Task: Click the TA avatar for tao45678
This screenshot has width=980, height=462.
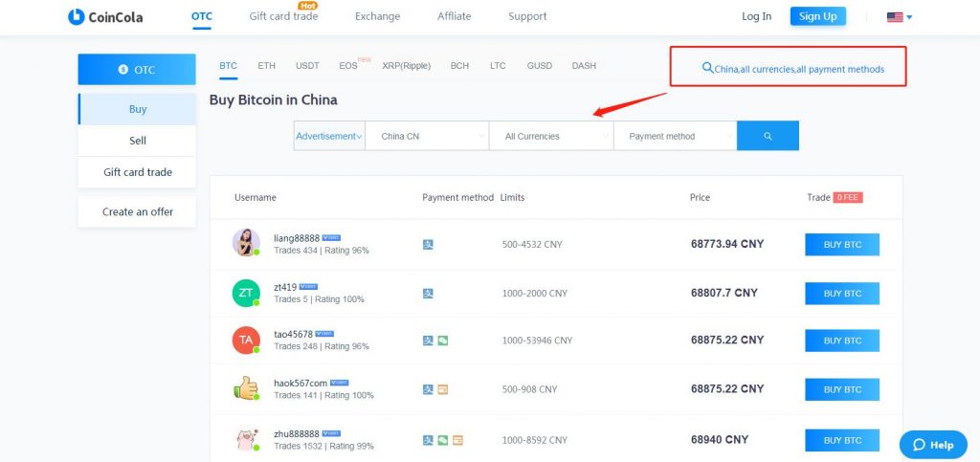Action: coord(246,341)
